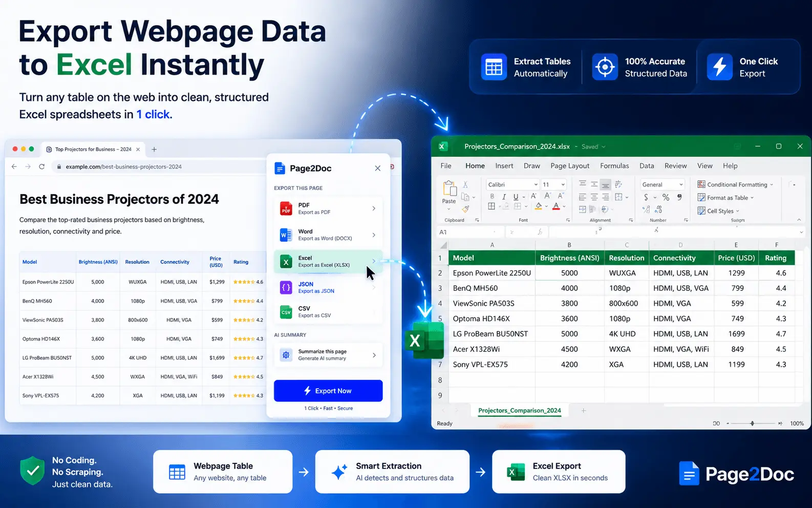Choose Export as Excel (XLSX) option

coord(328,262)
